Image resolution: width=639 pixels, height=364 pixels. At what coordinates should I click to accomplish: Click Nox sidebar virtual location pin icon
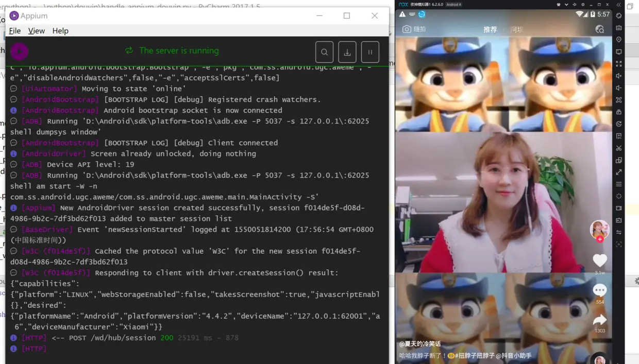(x=619, y=40)
